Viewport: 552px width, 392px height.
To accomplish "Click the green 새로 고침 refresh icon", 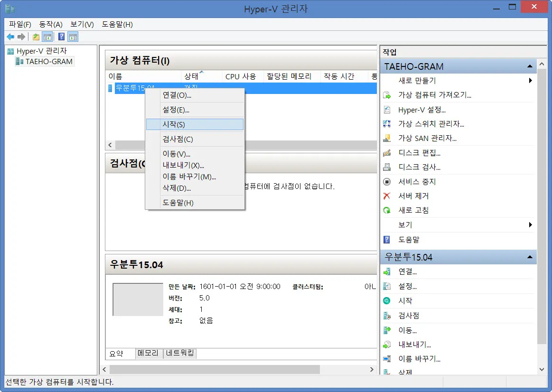I will pos(387,210).
